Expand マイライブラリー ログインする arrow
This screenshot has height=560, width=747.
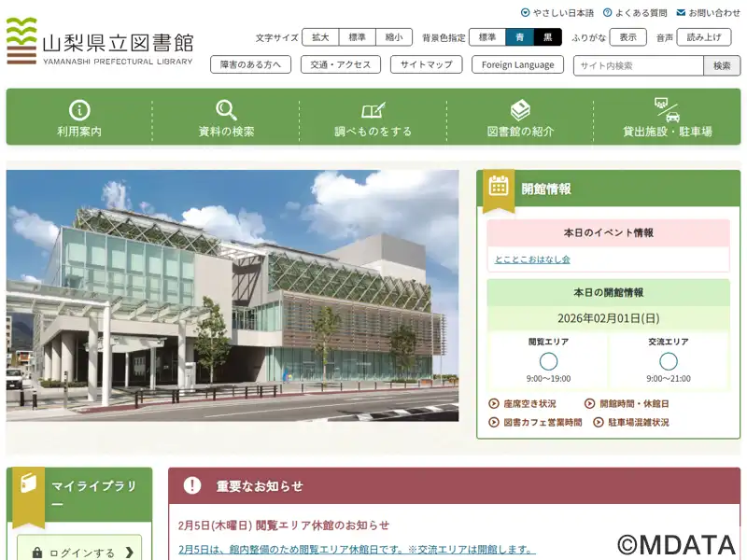(129, 553)
